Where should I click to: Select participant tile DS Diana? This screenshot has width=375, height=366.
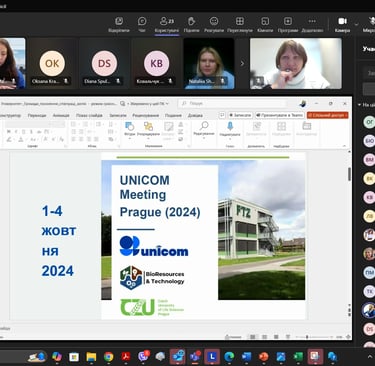tap(104, 63)
